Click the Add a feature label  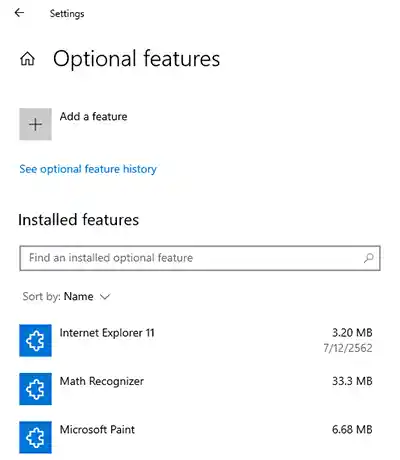click(94, 116)
